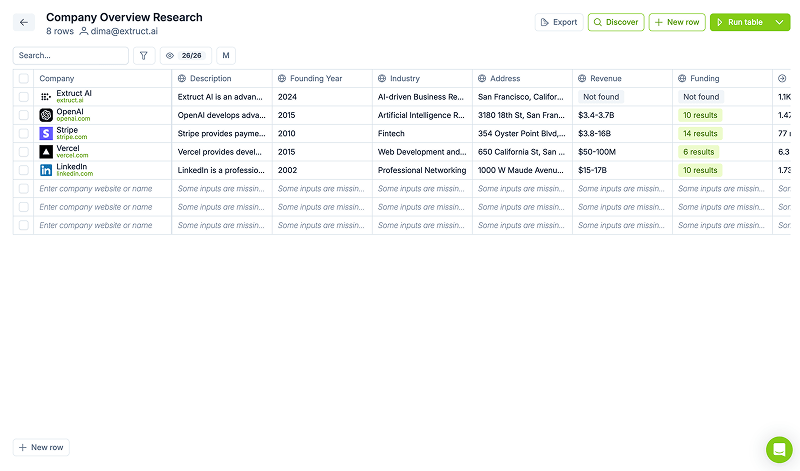Click the LinkedIn logo icon
Image resolution: width=800 pixels, height=471 pixels.
[46, 170]
